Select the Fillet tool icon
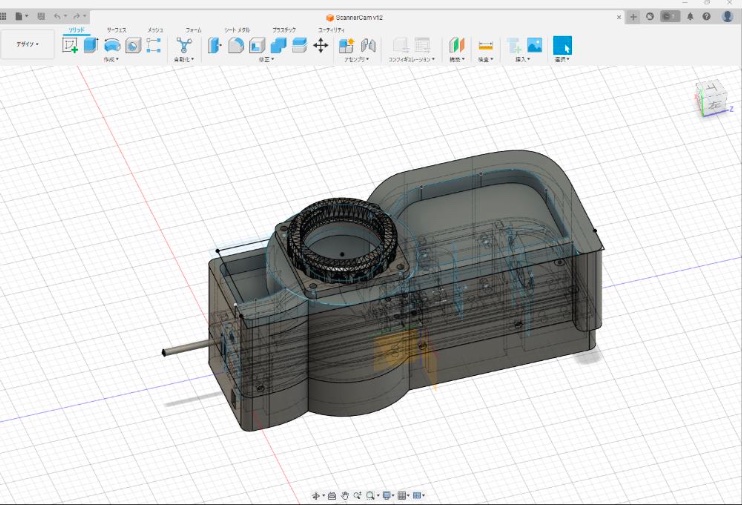This screenshot has height=505, width=742. coord(236,45)
